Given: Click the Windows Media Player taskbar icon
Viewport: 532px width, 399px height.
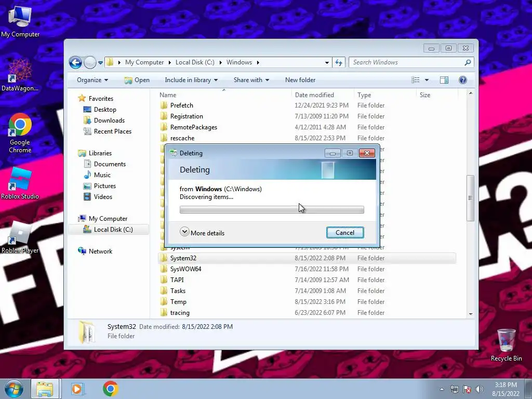Looking at the screenshot, I should [x=77, y=389].
